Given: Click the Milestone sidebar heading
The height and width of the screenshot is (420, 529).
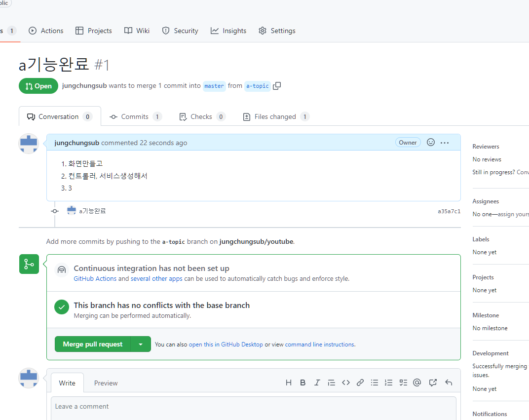Looking at the screenshot, I should pyautogui.click(x=486, y=315).
